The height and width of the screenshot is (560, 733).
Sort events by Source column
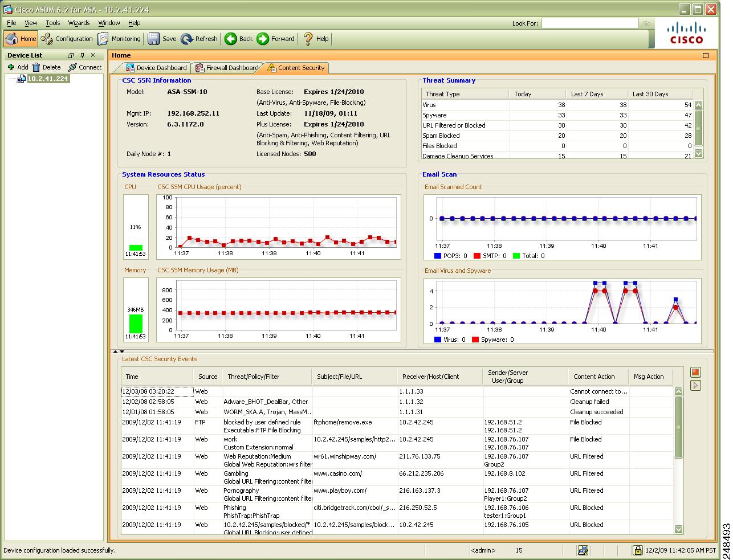point(207,377)
